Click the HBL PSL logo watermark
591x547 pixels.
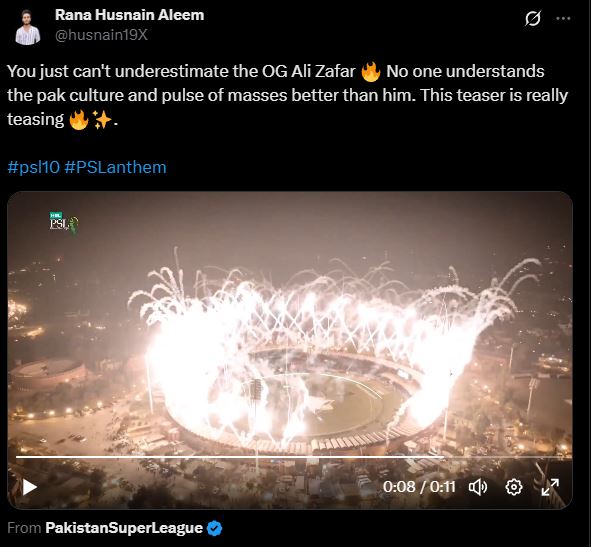click(x=64, y=222)
